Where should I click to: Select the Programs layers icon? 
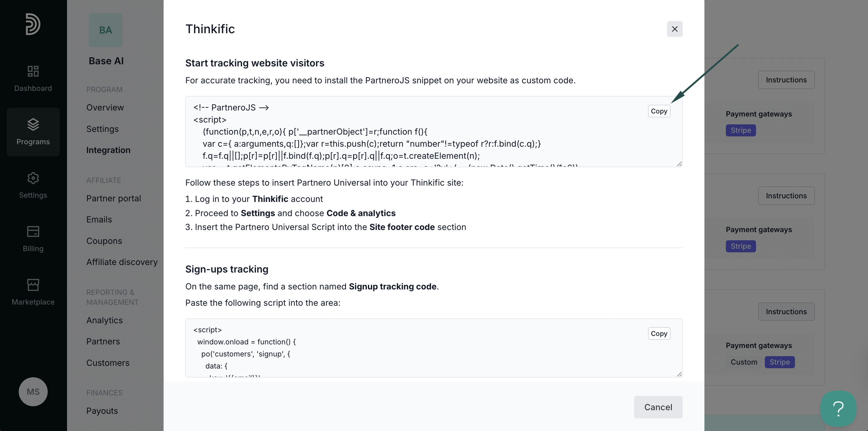click(x=33, y=125)
